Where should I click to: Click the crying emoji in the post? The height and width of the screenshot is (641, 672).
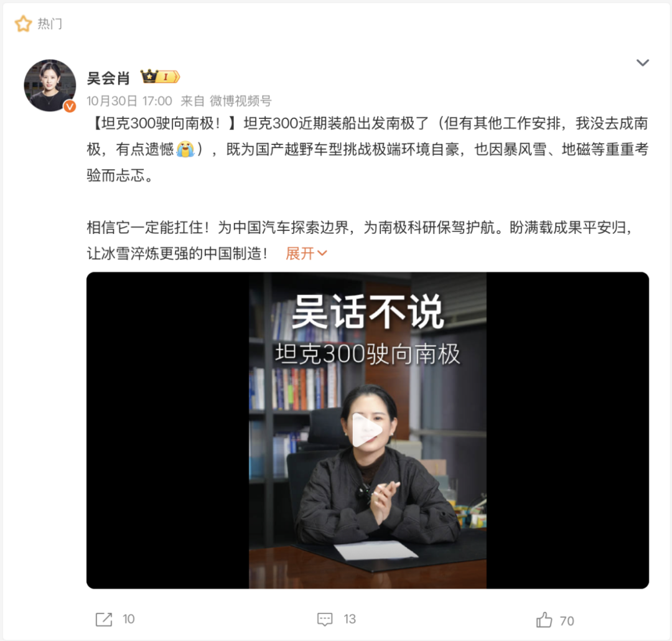185,149
